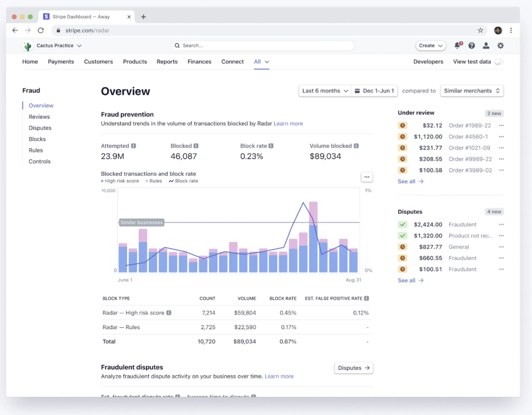Open the ellipsis menu on the blocked transactions chart
The height and width of the screenshot is (415, 532).
click(x=366, y=177)
